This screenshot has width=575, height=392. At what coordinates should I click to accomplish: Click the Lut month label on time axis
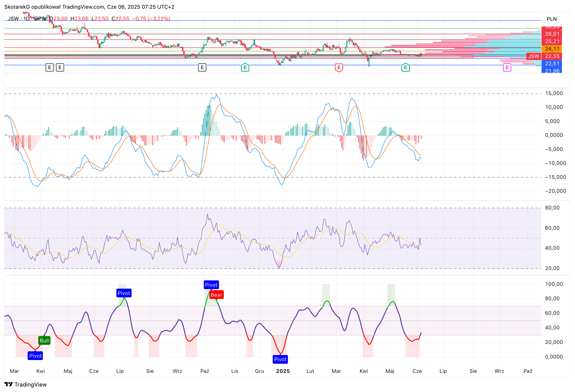click(x=310, y=371)
